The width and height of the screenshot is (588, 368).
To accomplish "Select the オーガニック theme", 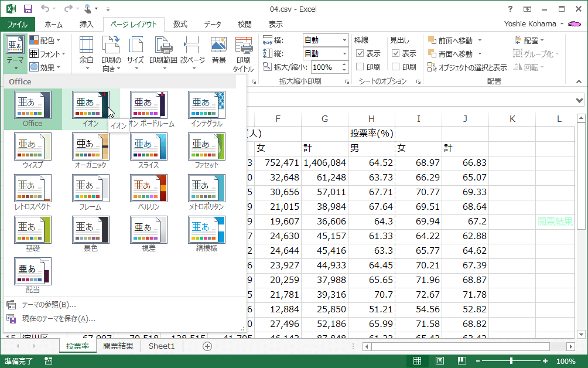I will [91, 151].
